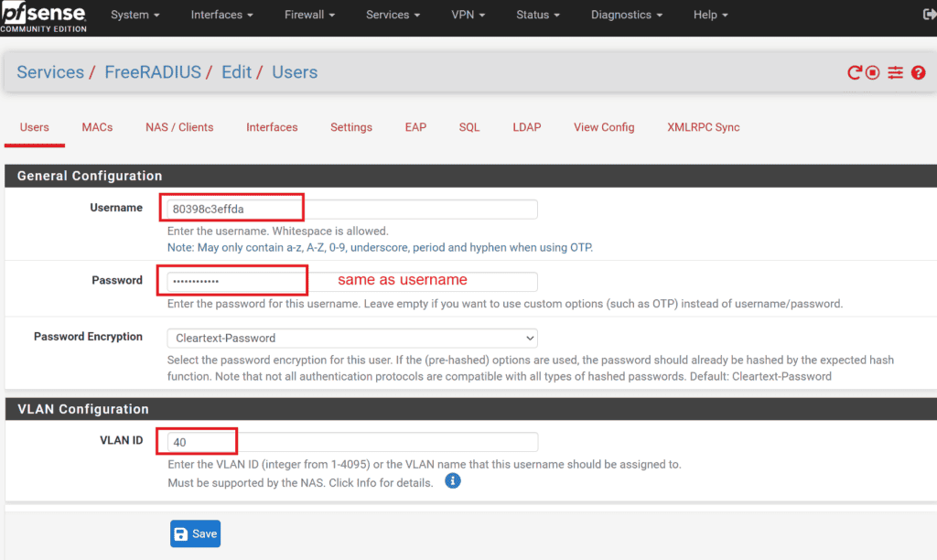This screenshot has width=937, height=560.
Task: Click the Services breadcrumb link
Action: coord(50,72)
